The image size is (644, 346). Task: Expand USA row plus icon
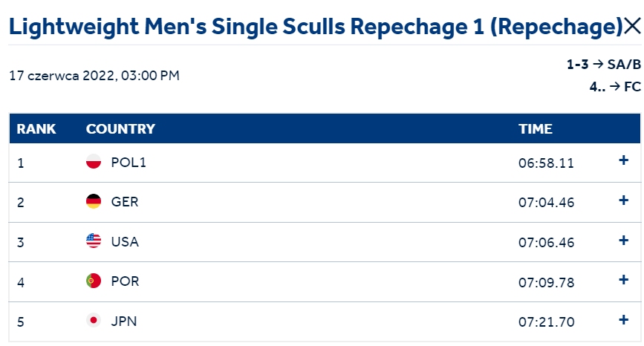[x=623, y=241]
